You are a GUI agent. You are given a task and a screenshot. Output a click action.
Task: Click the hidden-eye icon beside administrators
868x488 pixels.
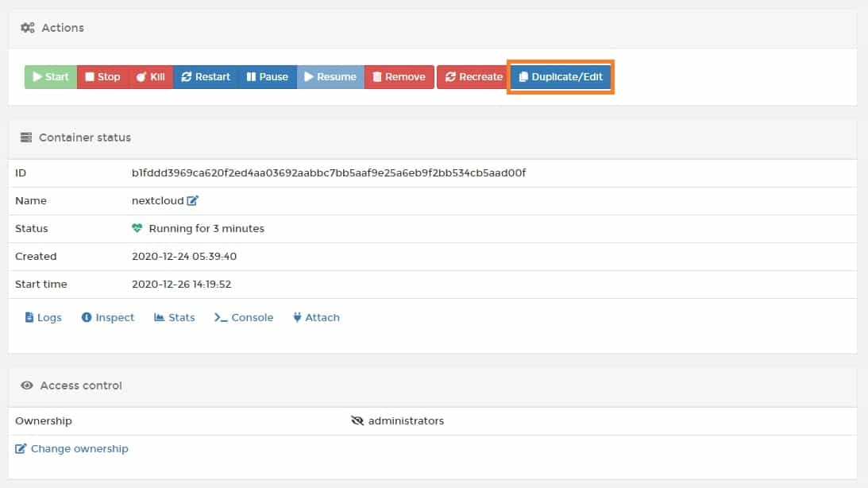click(357, 421)
